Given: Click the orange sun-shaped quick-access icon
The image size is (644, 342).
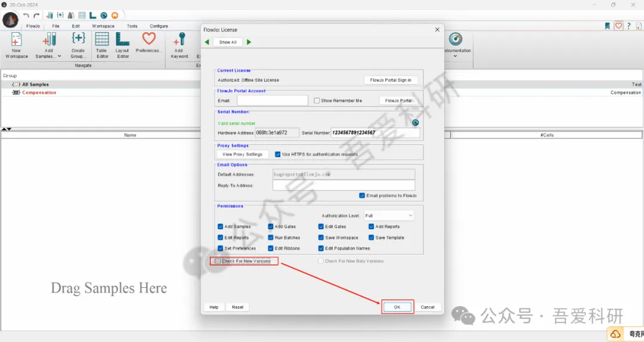Looking at the screenshot, I should click(x=114, y=16).
